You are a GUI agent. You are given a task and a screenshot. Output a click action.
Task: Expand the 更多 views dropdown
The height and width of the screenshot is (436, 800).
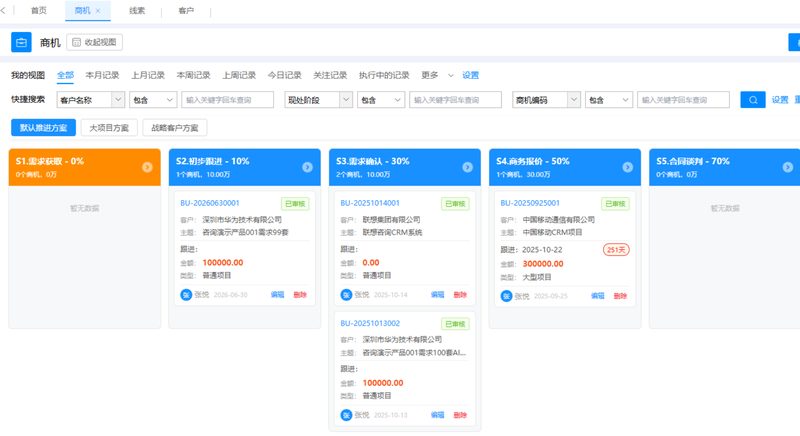click(x=437, y=75)
